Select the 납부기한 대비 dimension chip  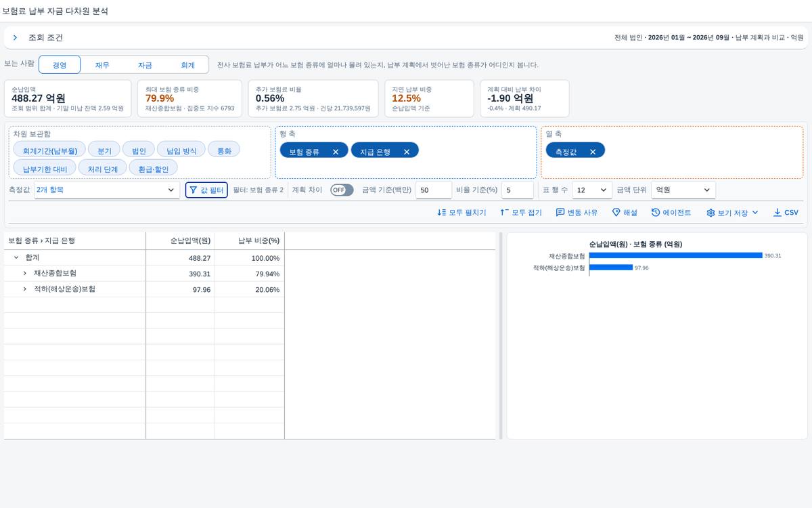coord(45,169)
